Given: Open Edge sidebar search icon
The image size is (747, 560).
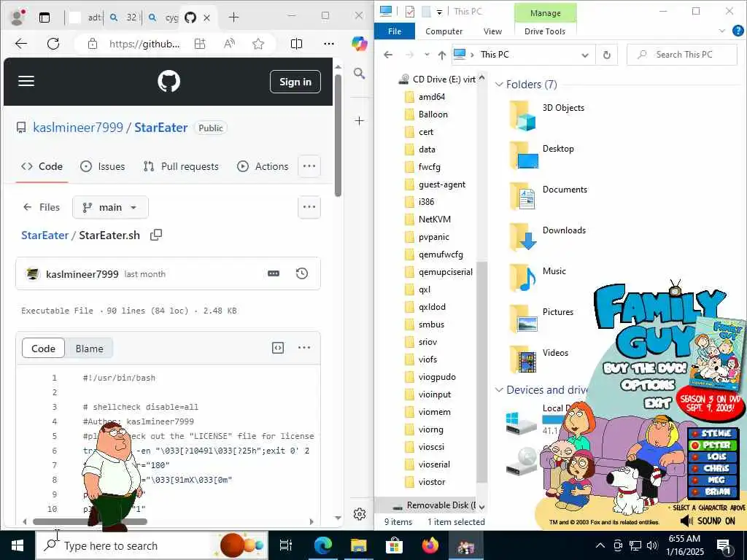Looking at the screenshot, I should tap(359, 74).
